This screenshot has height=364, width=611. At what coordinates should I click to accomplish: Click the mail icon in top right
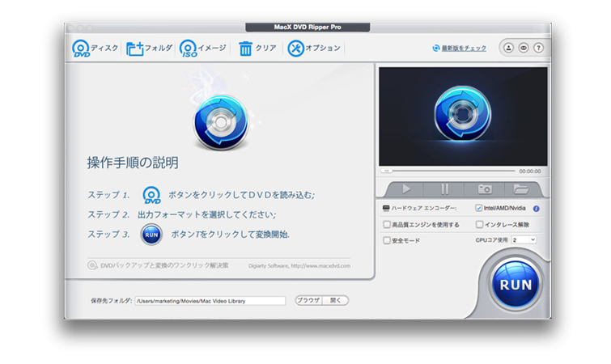tap(524, 48)
